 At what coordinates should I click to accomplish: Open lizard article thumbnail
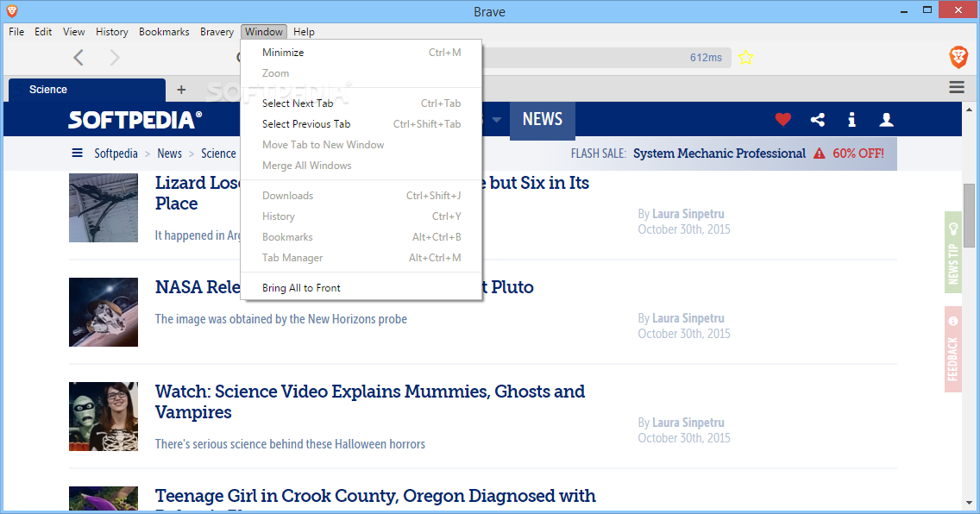pyautogui.click(x=104, y=208)
